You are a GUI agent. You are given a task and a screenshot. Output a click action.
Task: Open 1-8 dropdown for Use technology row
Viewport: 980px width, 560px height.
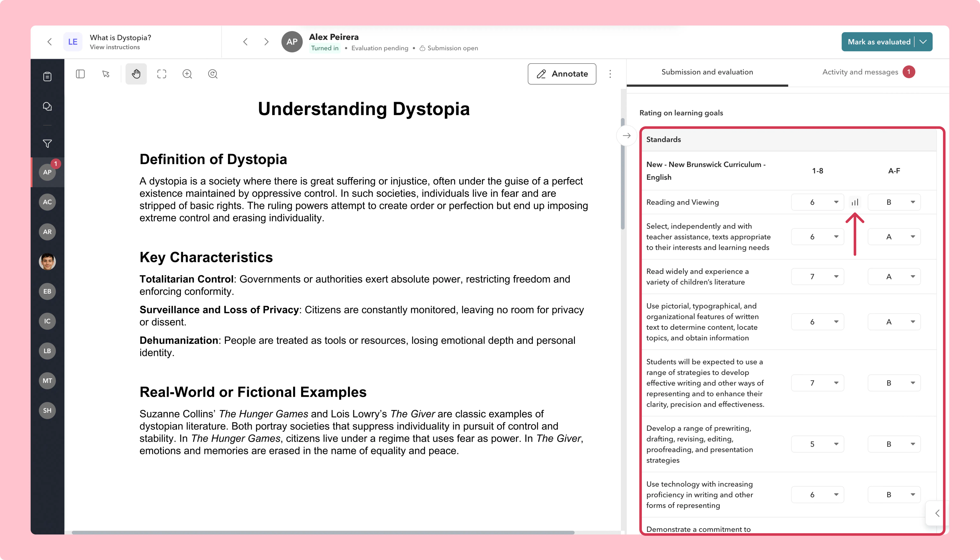tap(817, 495)
